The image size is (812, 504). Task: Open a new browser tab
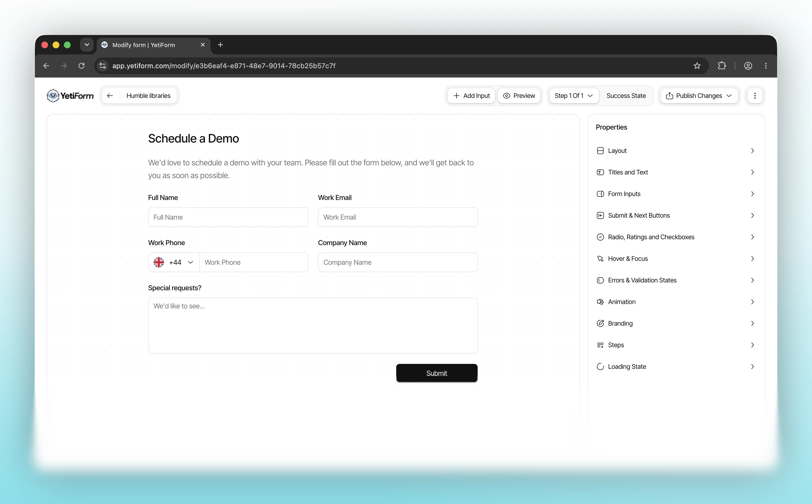220,45
